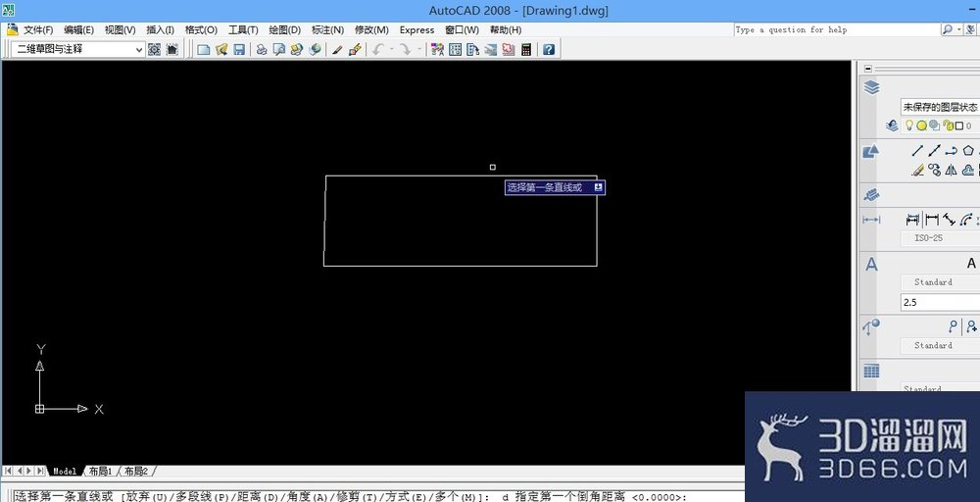The image size is (980, 502).
Task: Select the Polygon draw tool
Action: pyautogui.click(x=968, y=151)
